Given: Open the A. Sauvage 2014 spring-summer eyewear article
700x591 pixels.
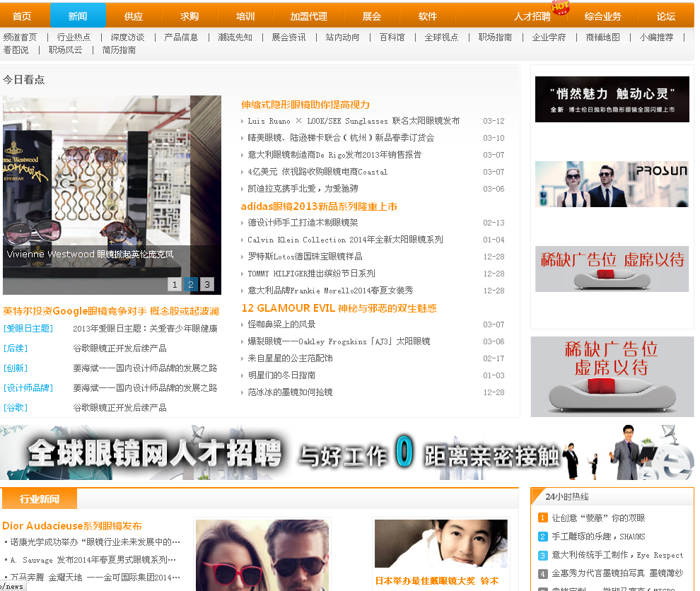Looking at the screenshot, I should pyautogui.click(x=93, y=560).
